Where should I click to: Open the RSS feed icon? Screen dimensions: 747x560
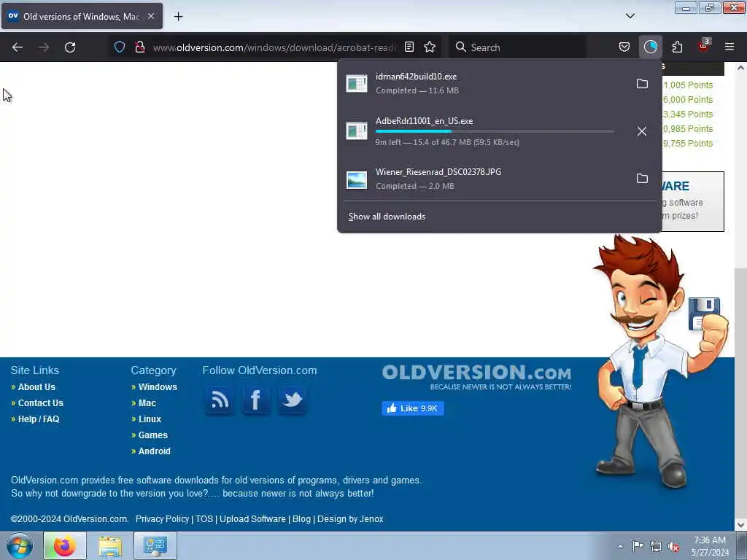tap(220, 400)
